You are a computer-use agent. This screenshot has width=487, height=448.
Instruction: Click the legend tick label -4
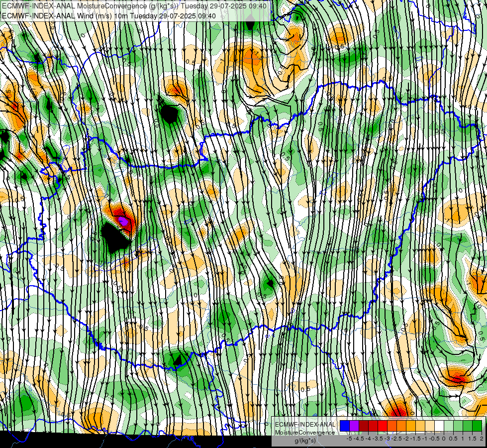[368, 439]
